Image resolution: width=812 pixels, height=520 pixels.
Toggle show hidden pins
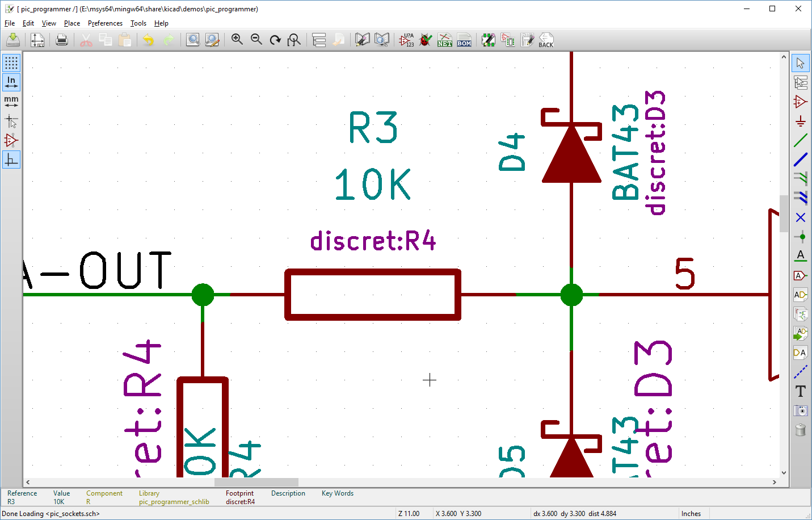coord(11,140)
